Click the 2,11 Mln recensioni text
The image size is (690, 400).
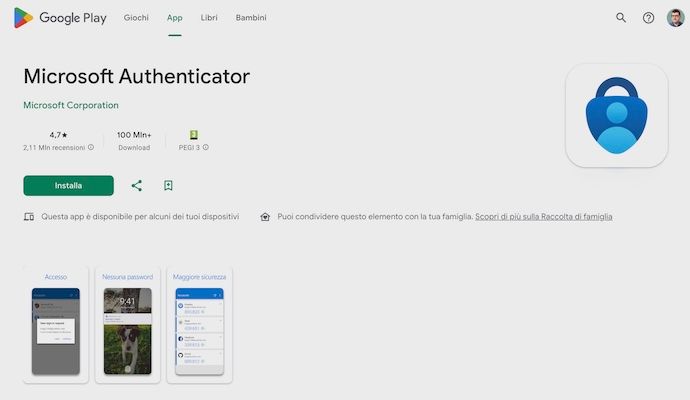click(x=54, y=147)
